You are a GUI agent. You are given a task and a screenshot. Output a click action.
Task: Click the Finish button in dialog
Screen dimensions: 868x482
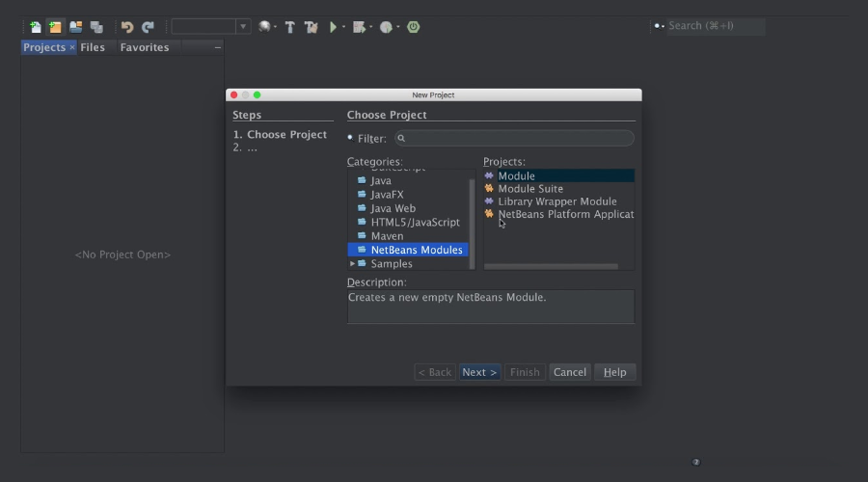pyautogui.click(x=525, y=372)
